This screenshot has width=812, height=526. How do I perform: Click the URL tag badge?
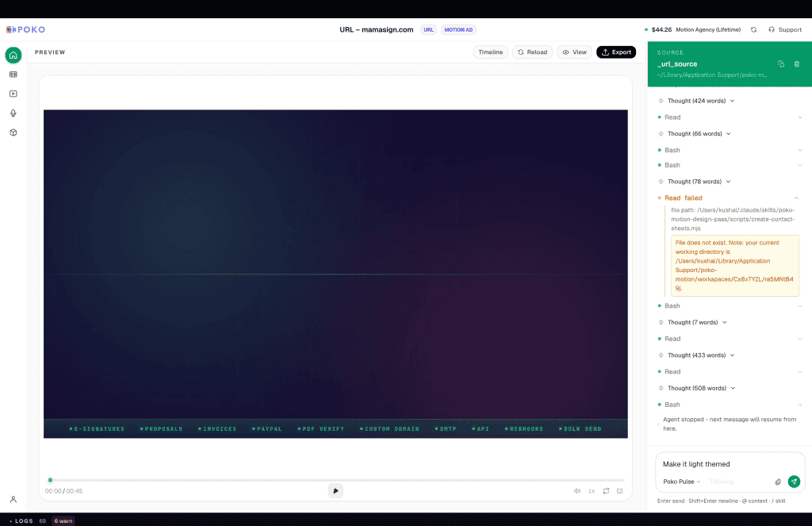tap(429, 29)
